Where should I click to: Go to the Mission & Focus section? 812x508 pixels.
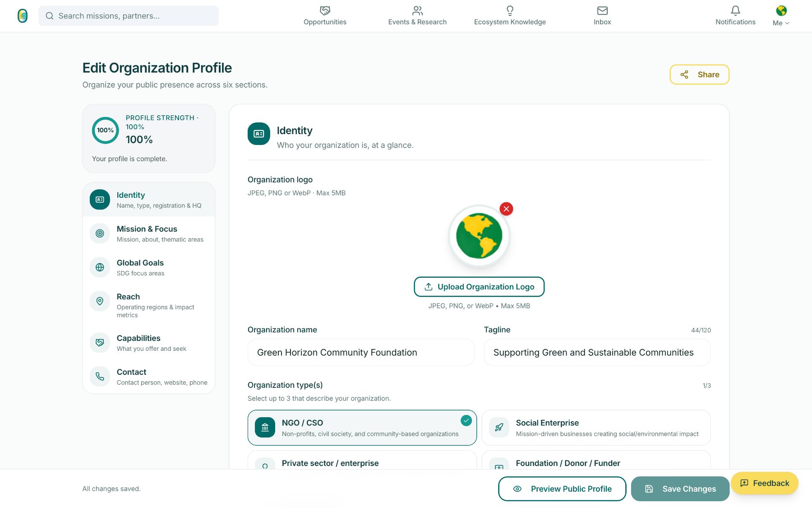[x=149, y=233]
